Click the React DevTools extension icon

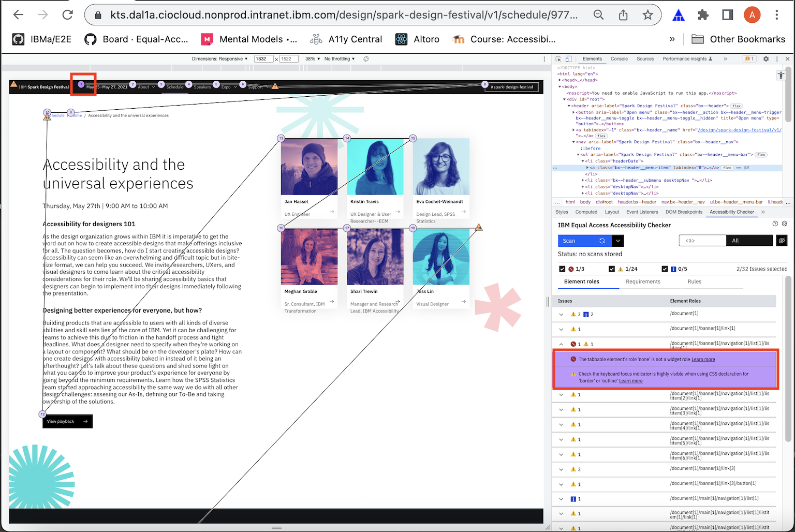tap(679, 15)
